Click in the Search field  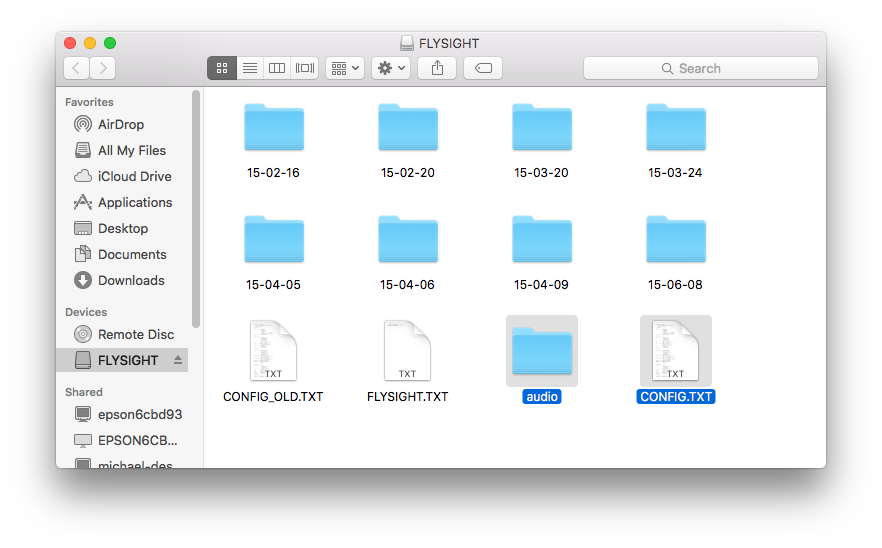(700, 68)
